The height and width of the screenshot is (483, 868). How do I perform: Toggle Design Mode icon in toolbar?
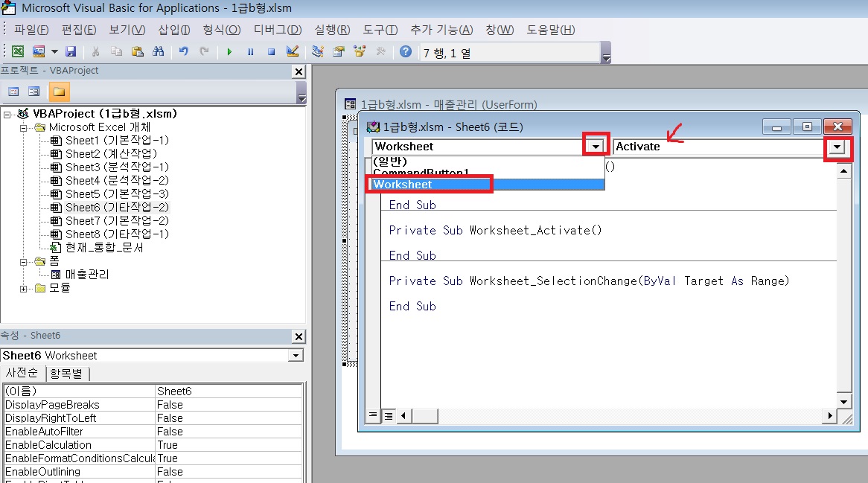click(x=293, y=52)
